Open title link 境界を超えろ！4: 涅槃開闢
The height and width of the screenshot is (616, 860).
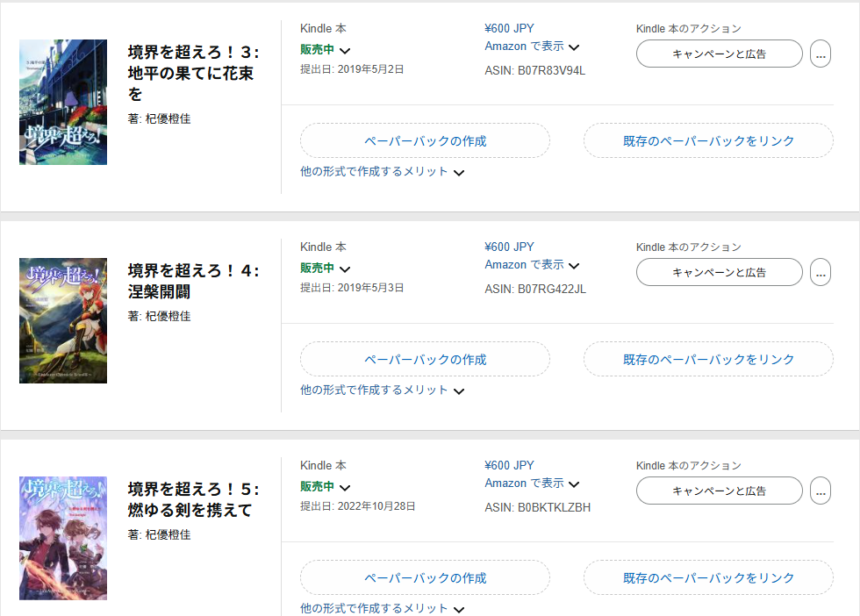coord(193,281)
